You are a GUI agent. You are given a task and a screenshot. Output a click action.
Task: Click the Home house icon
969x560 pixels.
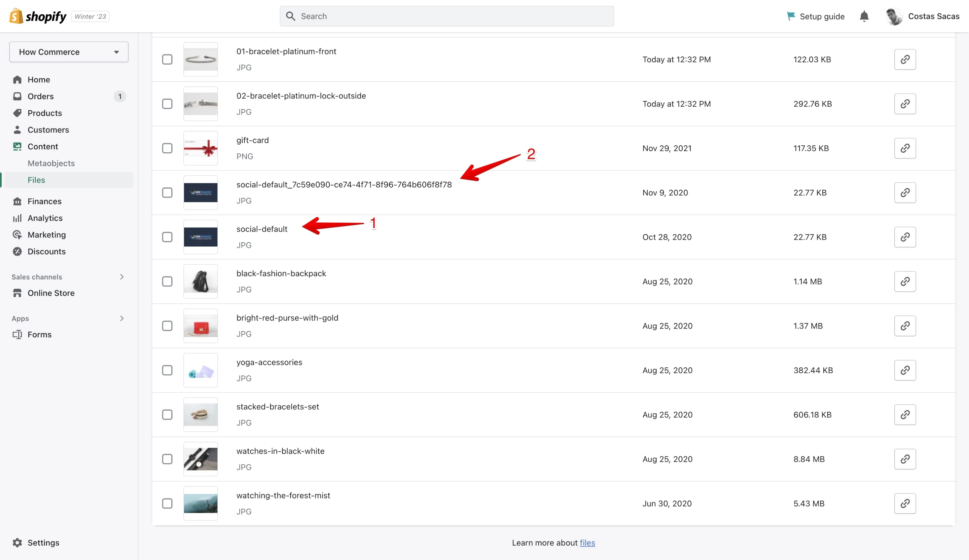pyautogui.click(x=17, y=80)
